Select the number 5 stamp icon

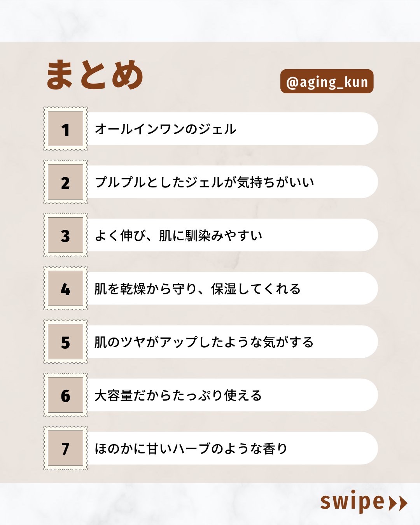click(x=65, y=342)
